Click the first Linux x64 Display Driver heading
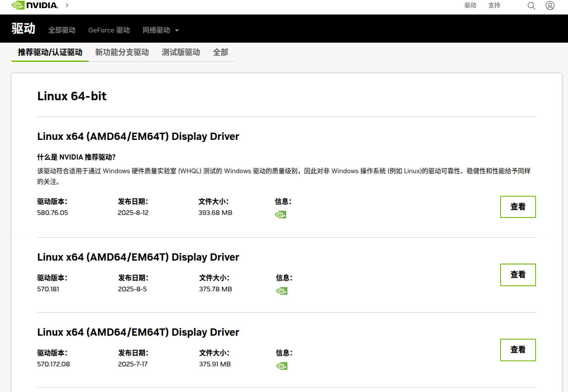 [x=138, y=136]
